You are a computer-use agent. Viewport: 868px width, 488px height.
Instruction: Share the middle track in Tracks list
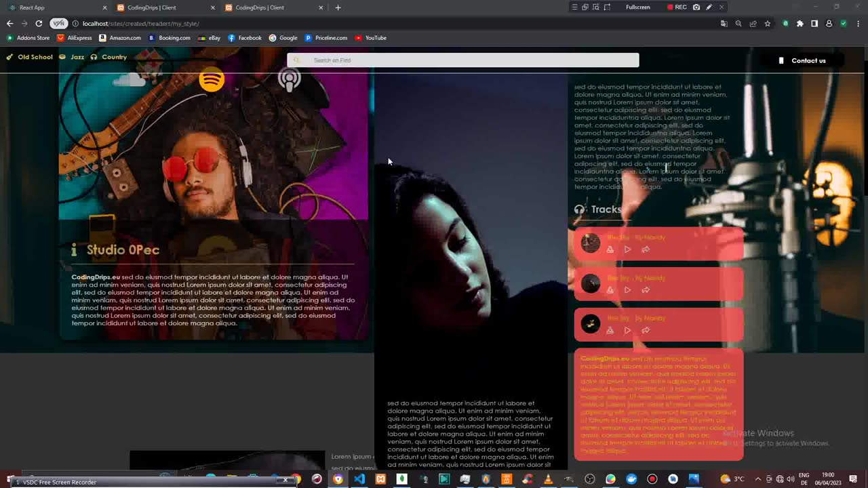(x=646, y=290)
